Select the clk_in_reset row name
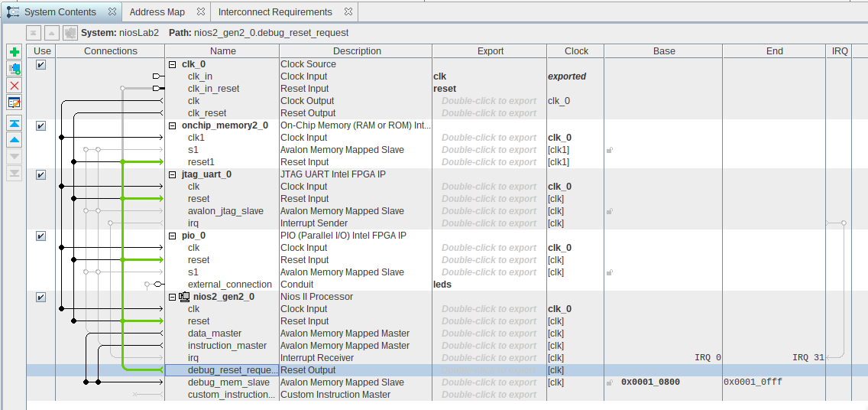 click(213, 89)
